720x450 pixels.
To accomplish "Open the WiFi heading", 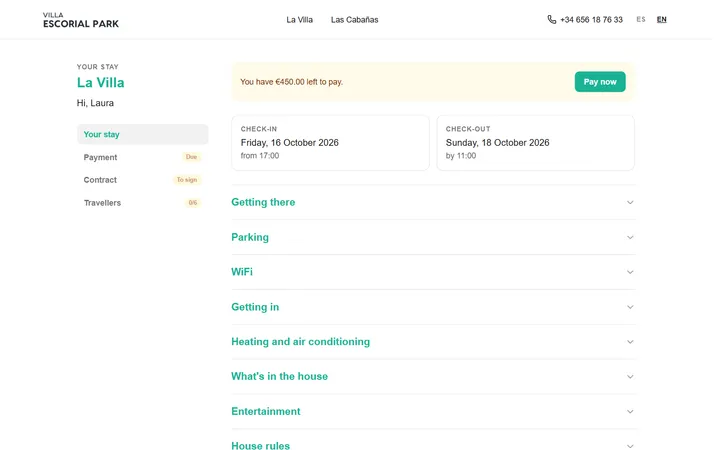I will coord(242,272).
